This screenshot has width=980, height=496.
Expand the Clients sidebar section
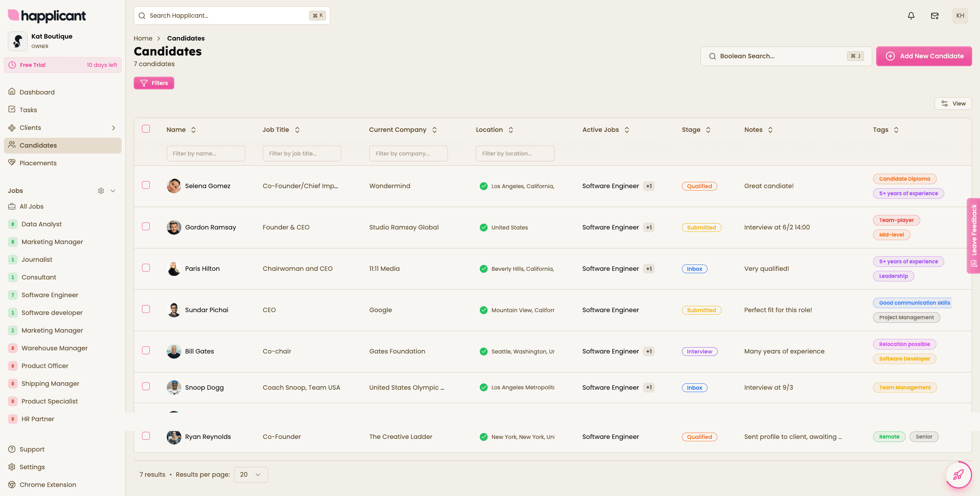pos(114,128)
